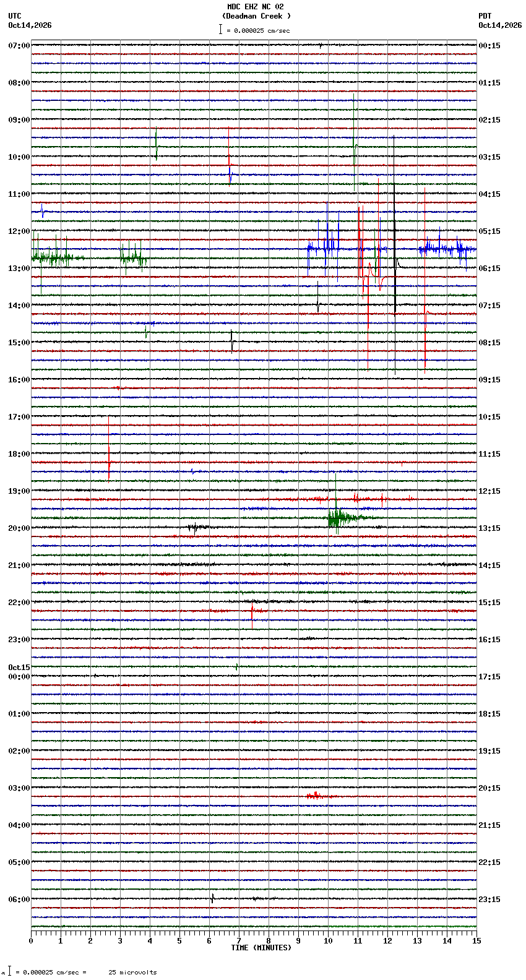Viewport: 526px width, 980px height.
Task: Click the 12:00 UTC time label
Action: pos(19,231)
